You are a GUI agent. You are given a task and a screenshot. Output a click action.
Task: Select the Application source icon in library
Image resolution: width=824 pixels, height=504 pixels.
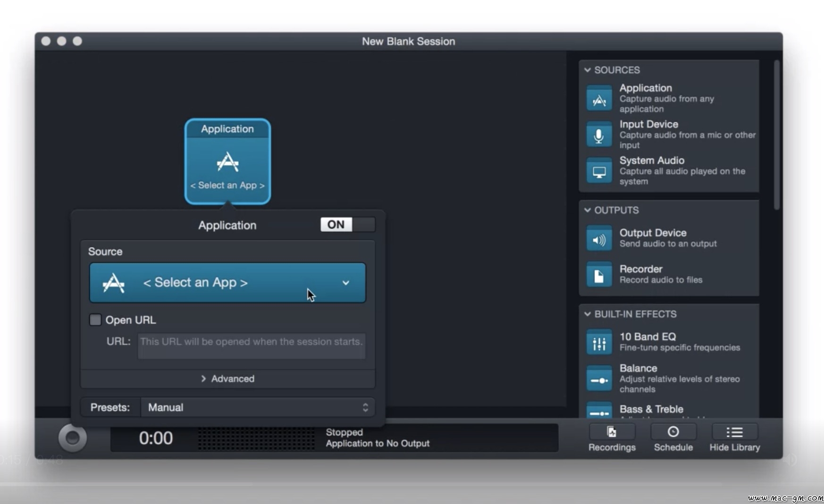[x=599, y=98]
